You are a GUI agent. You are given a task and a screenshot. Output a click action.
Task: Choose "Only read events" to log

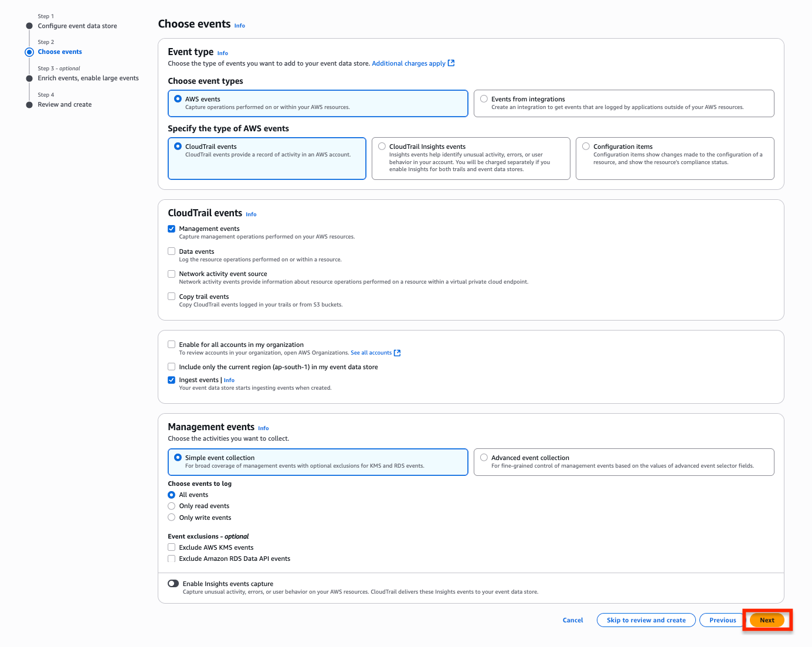(x=171, y=506)
